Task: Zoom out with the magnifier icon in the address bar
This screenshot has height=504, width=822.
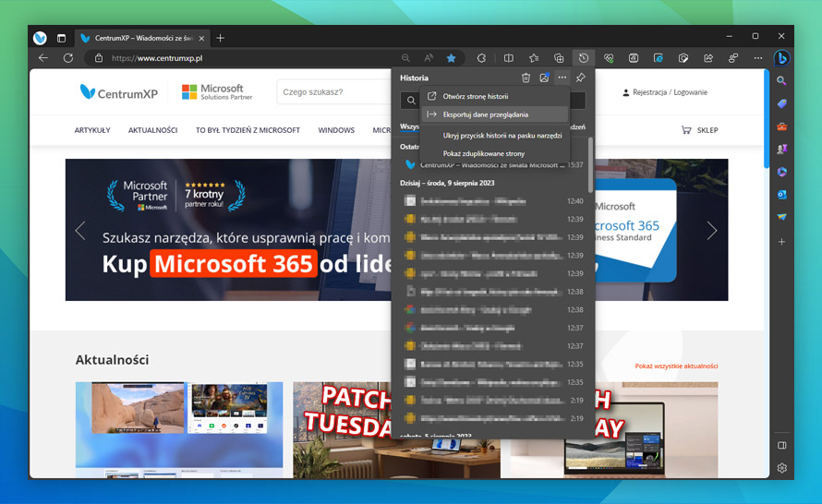Action: point(405,58)
